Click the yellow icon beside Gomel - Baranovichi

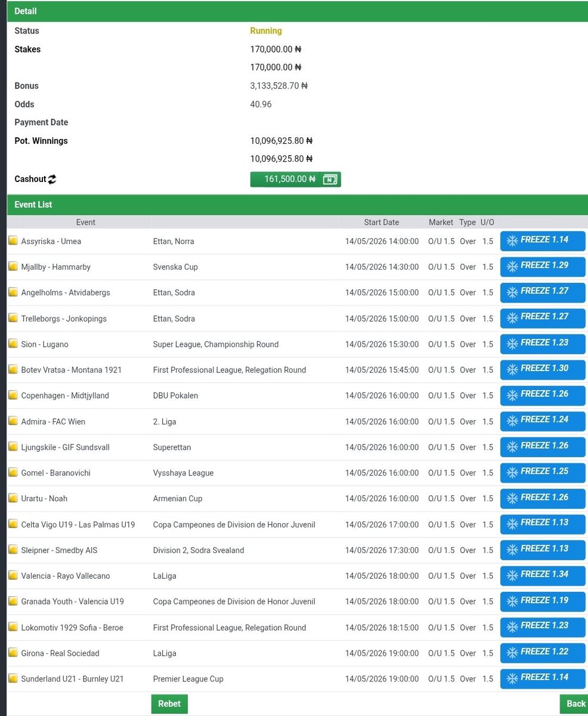pyautogui.click(x=13, y=473)
